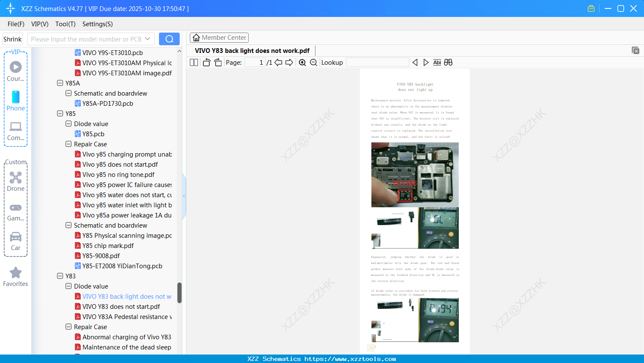Open the Courses play icon in the sidebar

coord(16,67)
